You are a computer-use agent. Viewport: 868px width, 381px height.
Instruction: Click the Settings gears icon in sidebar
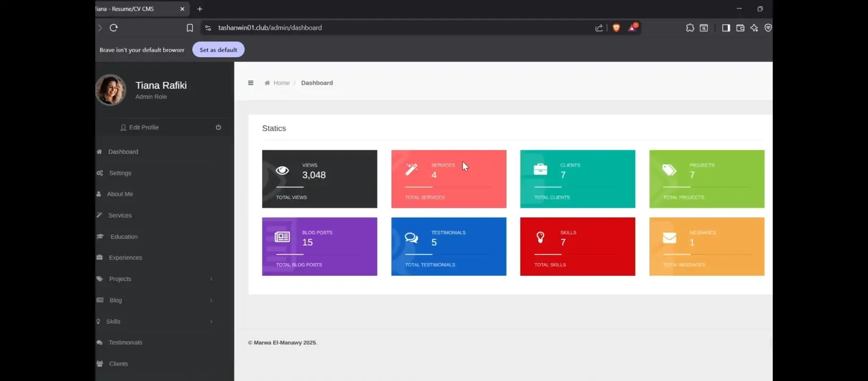[x=100, y=173]
